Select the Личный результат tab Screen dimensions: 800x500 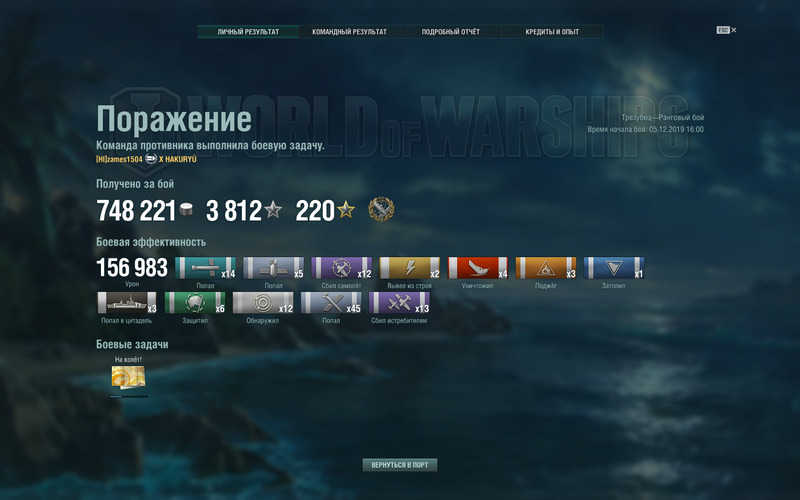click(x=248, y=32)
